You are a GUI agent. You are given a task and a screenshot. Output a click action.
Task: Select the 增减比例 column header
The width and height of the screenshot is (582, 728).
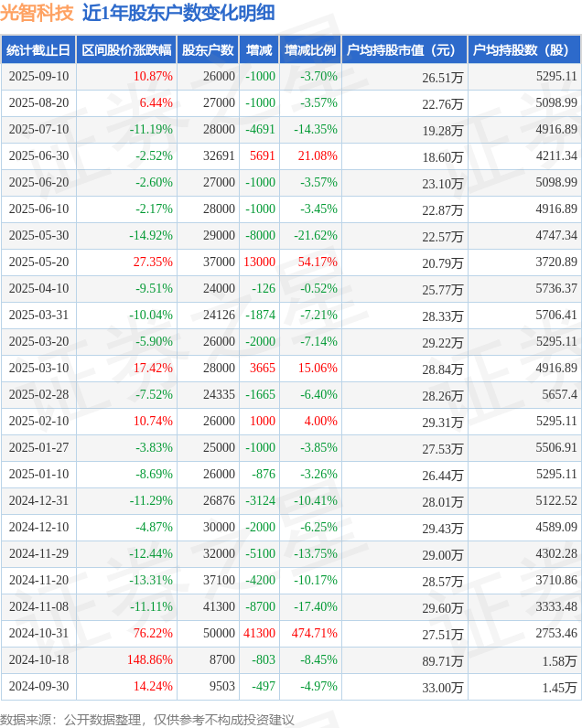[x=310, y=49]
